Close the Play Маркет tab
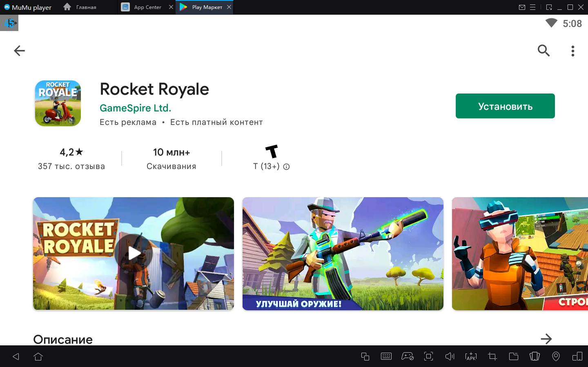The image size is (588, 367). pos(229,7)
